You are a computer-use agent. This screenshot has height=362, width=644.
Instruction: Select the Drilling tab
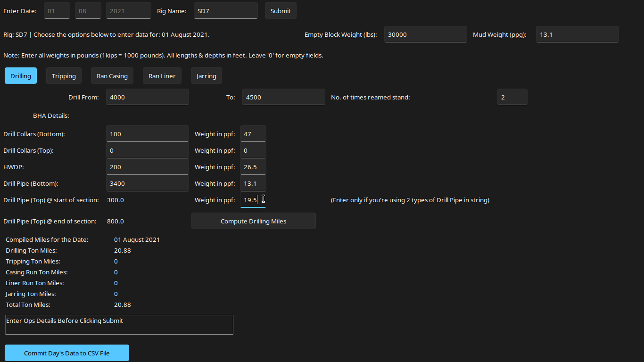pyautogui.click(x=20, y=75)
